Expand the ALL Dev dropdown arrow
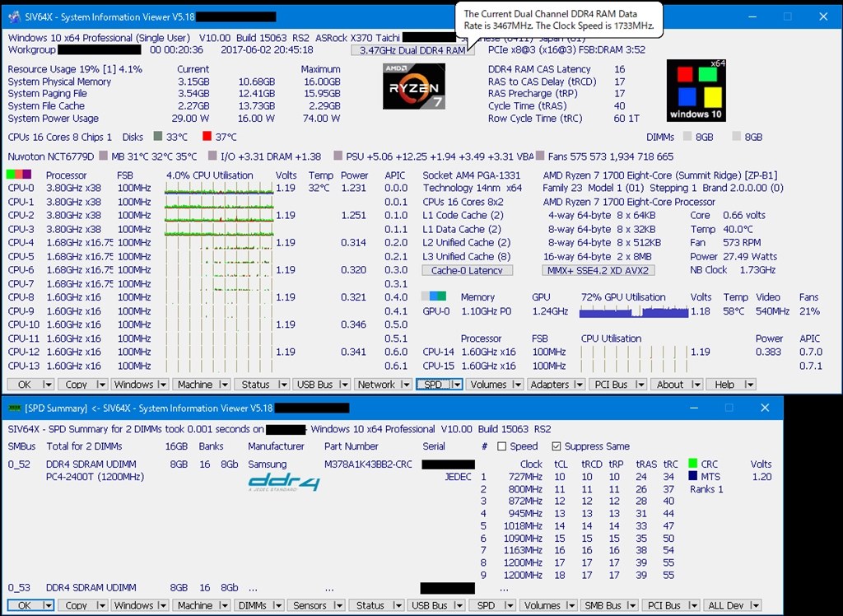The width and height of the screenshot is (843, 616). [755, 605]
